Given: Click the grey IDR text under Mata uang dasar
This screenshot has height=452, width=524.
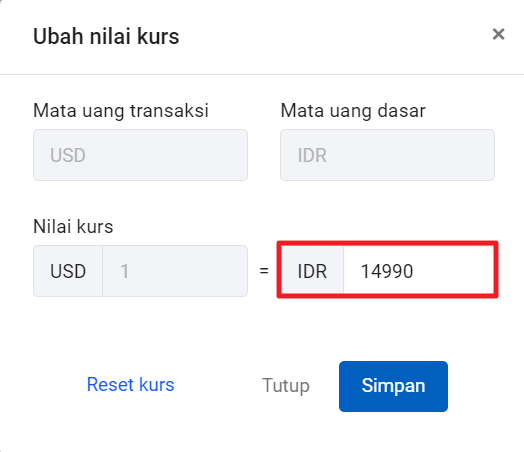Looking at the screenshot, I should 312,155.
